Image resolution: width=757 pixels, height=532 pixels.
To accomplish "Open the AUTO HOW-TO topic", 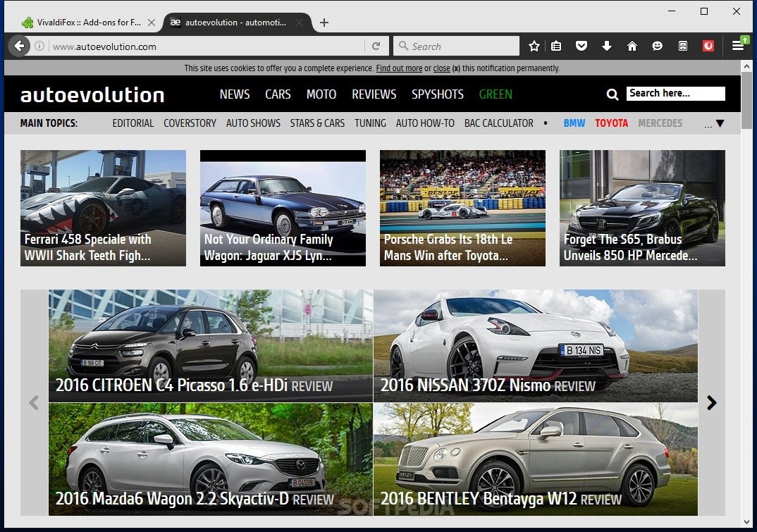I will pos(425,123).
